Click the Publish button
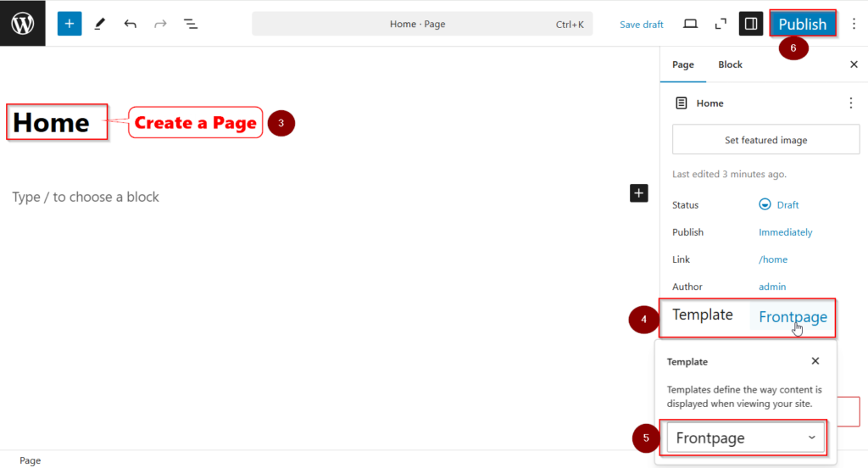This screenshot has width=868, height=468. click(802, 24)
